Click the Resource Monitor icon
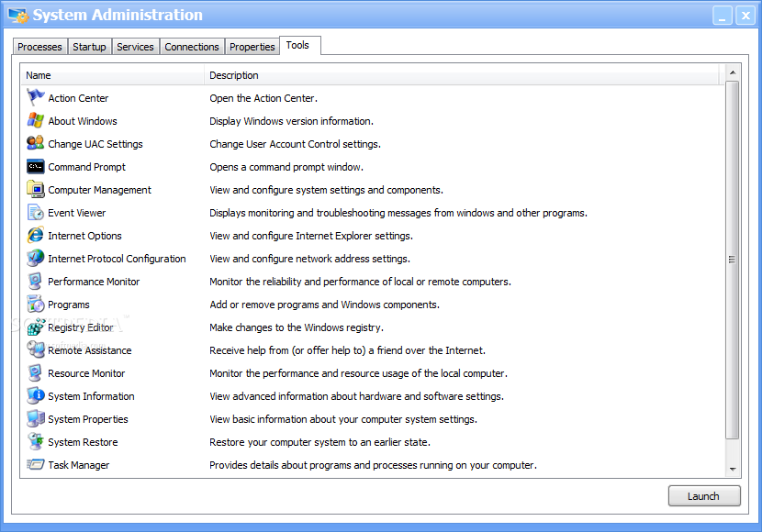 pyautogui.click(x=36, y=372)
